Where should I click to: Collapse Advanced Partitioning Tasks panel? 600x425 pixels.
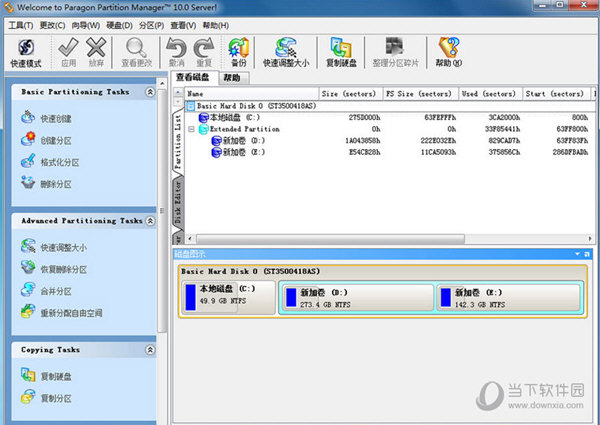click(x=150, y=221)
